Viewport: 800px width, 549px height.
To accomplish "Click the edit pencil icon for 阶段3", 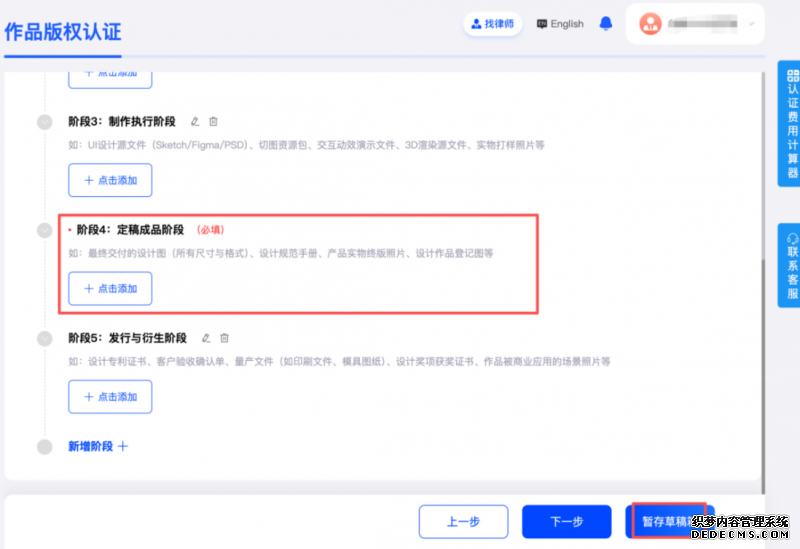I will [x=195, y=122].
